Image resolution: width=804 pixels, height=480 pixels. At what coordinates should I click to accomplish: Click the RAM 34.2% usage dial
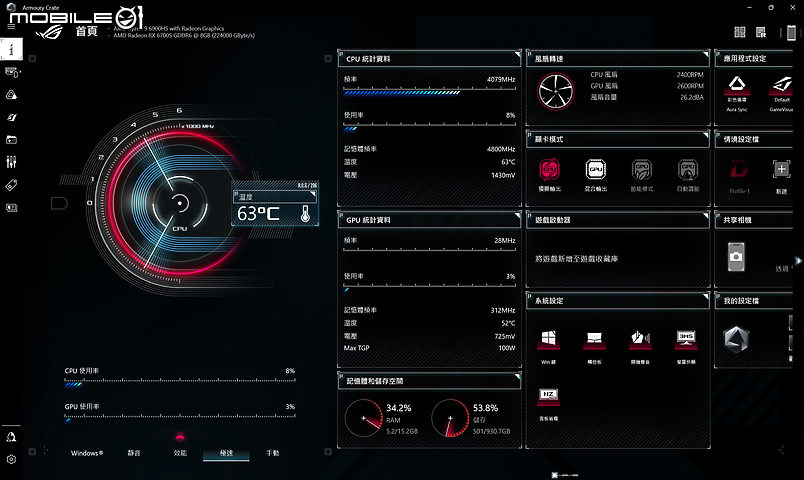pyautogui.click(x=364, y=418)
